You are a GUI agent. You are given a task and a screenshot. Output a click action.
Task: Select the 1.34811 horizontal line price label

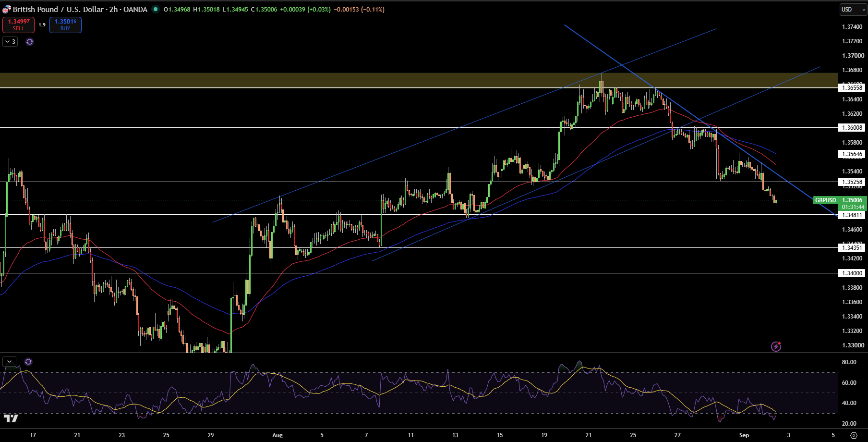tap(852, 215)
